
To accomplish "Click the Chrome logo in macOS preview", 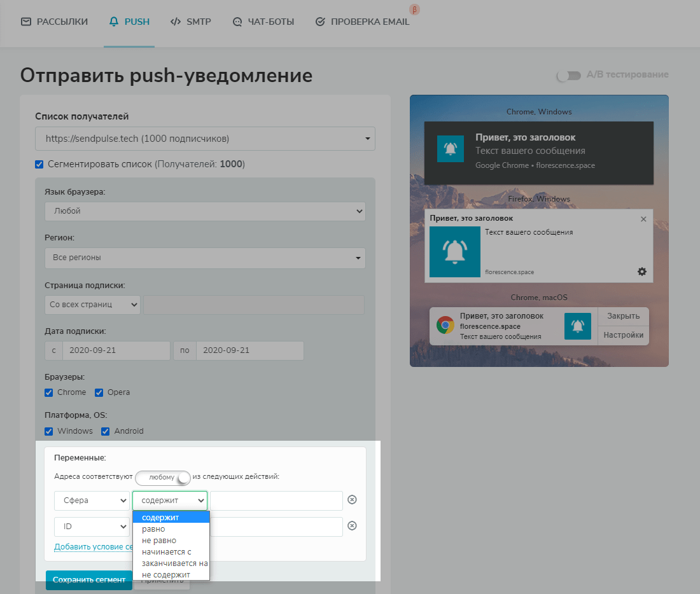I will [445, 325].
